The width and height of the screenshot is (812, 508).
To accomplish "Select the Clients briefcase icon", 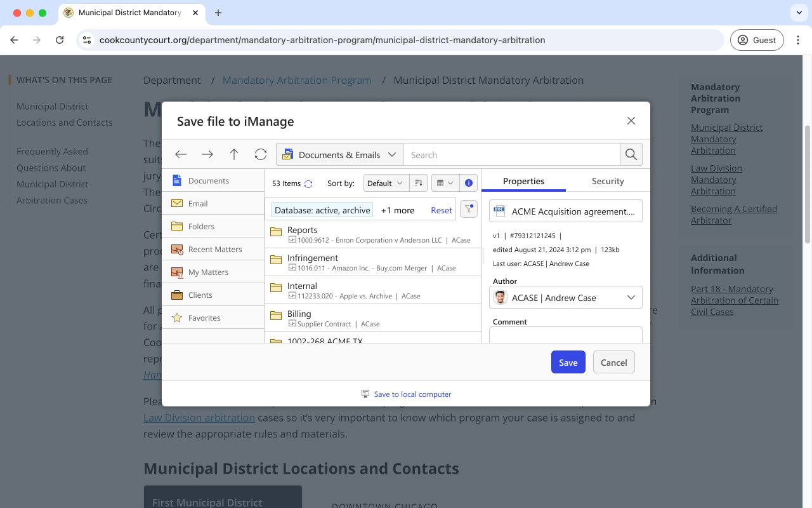I will click(x=180, y=294).
